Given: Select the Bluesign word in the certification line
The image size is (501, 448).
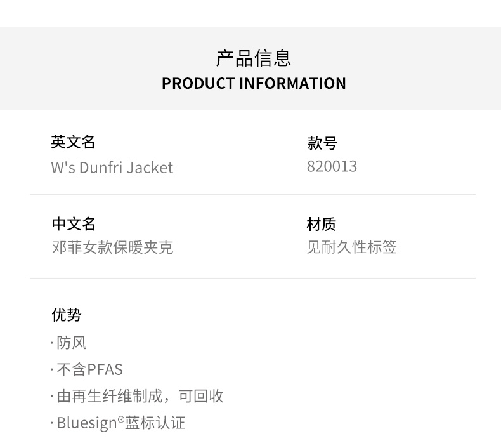Looking at the screenshot, I should coord(86,423).
